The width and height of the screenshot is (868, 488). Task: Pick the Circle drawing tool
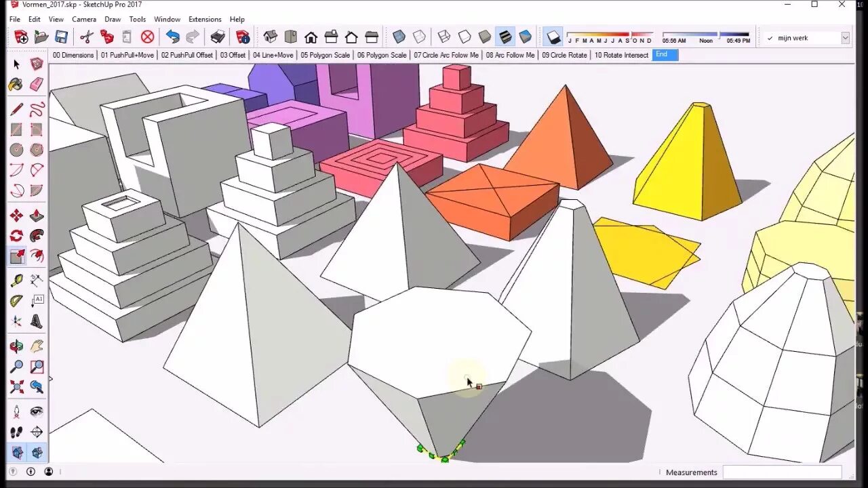pyautogui.click(x=17, y=150)
